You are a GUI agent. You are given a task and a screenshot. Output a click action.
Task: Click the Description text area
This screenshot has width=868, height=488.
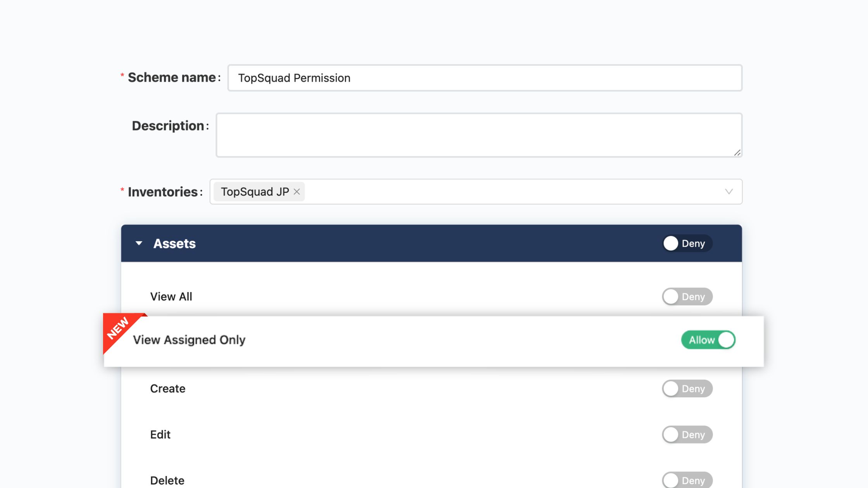(479, 135)
